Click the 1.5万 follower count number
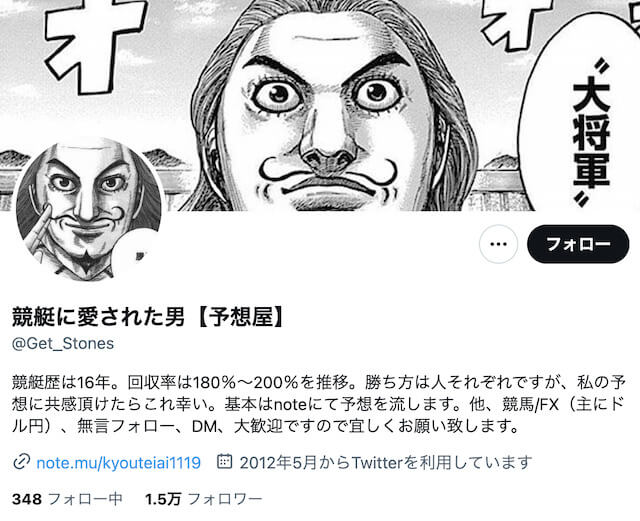Viewport: 640px width, 521px height. coord(163,499)
